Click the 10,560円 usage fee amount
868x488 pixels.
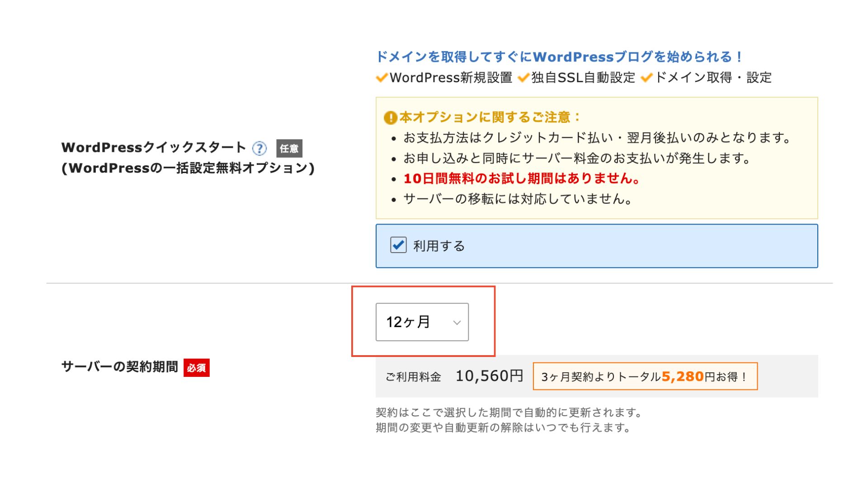tap(489, 376)
